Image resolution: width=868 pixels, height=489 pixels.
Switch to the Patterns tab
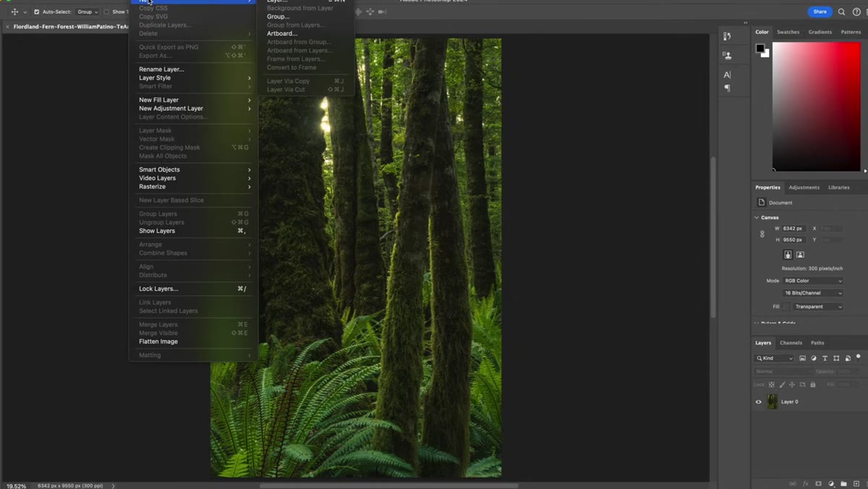(851, 32)
